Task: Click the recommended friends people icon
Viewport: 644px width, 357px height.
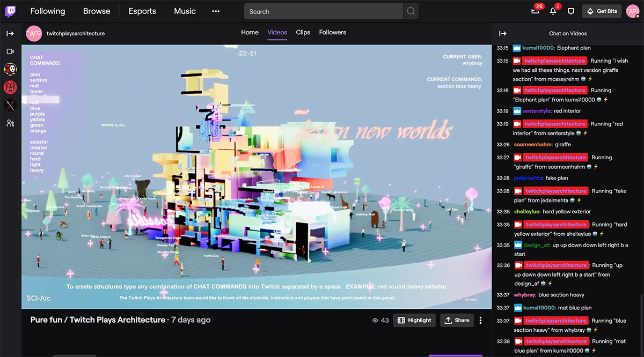Action: click(x=10, y=123)
